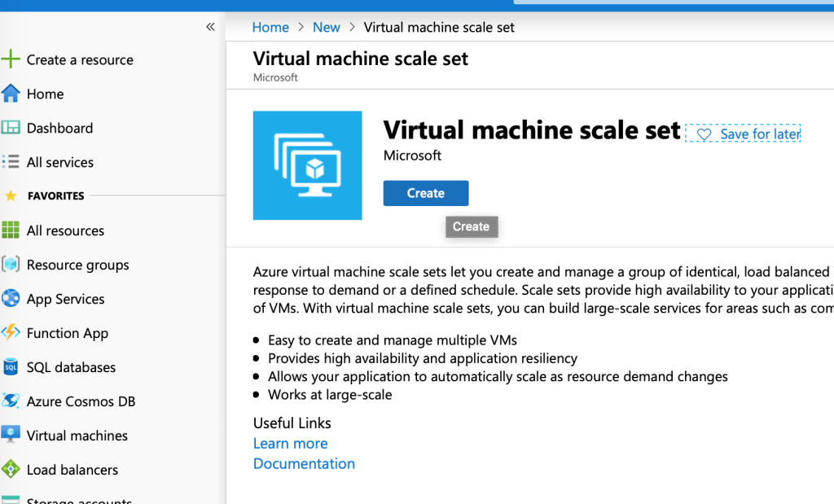
Task: Navigate to New breadcrumb link
Action: pyautogui.click(x=326, y=28)
